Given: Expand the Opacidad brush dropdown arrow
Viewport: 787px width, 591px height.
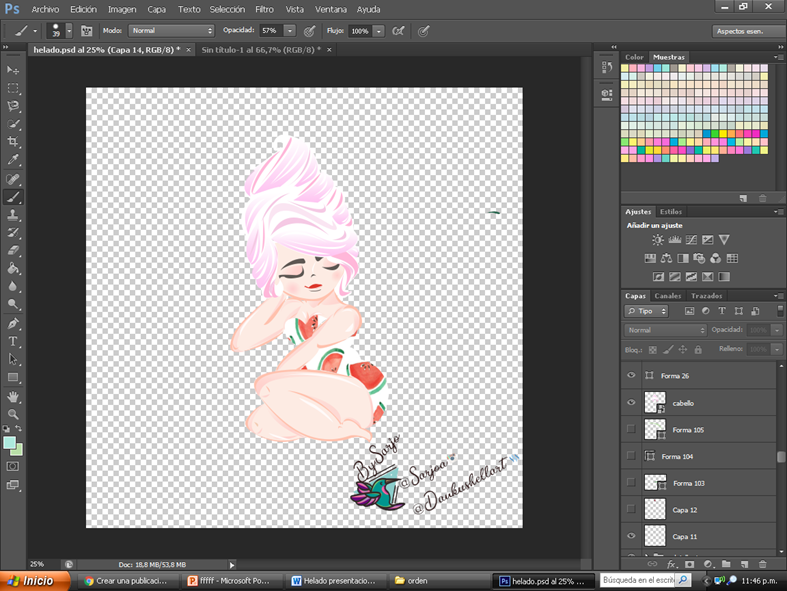Looking at the screenshot, I should tap(290, 31).
